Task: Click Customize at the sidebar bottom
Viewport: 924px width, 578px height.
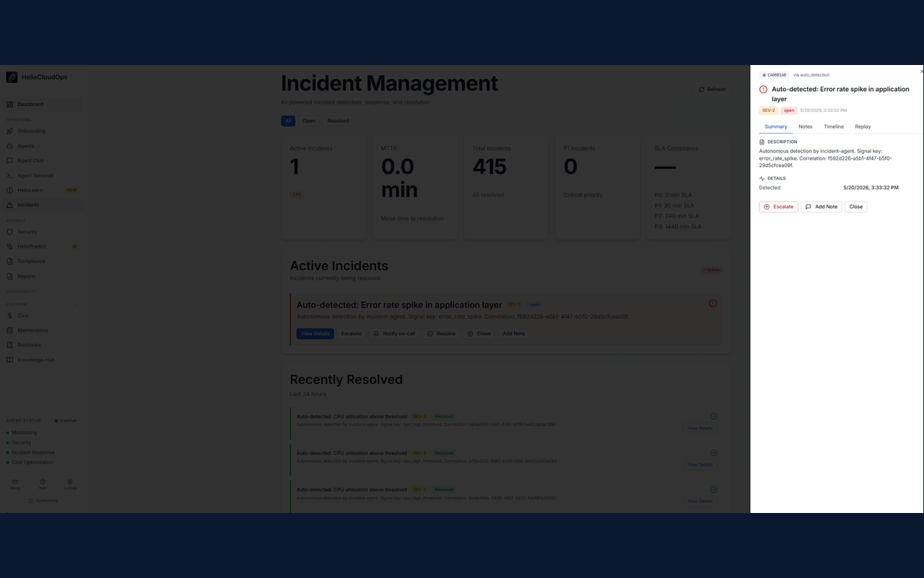Action: [x=43, y=500]
